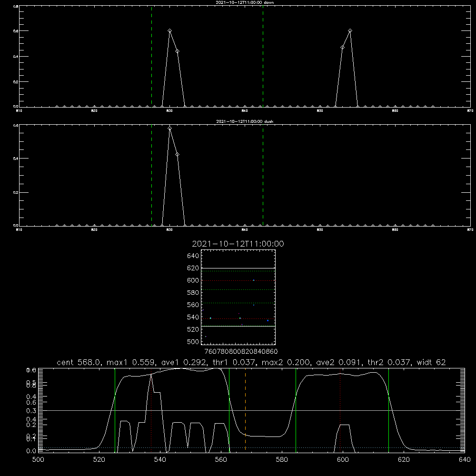
Task: Click the 580 label on scatter plot axis
Action: [x=193, y=292]
